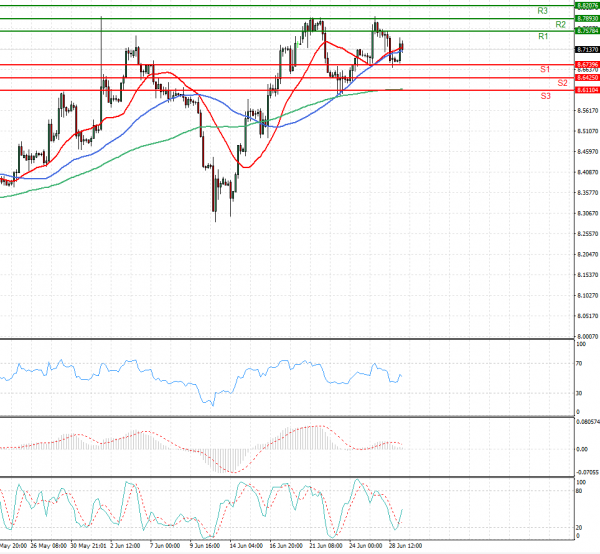Click the 8.56170 price axis value
Image resolution: width=600 pixels, height=554 pixels.
tap(587, 111)
